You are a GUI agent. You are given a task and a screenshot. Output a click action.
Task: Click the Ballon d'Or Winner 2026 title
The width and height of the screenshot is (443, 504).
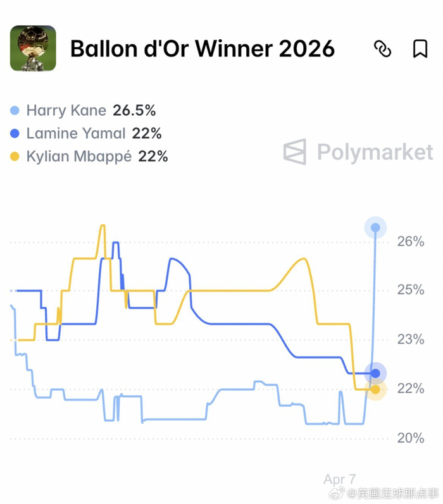[x=203, y=49]
